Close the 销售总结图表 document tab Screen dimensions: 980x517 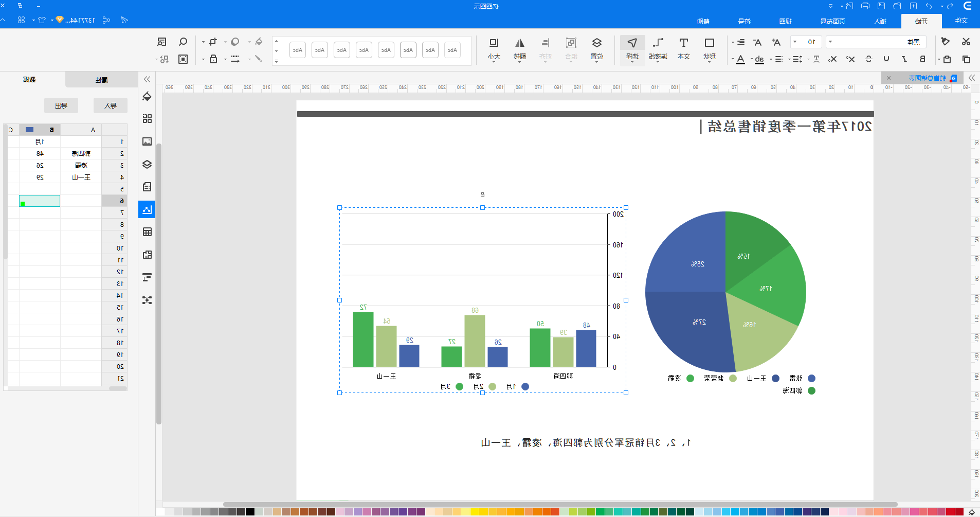tap(888, 78)
